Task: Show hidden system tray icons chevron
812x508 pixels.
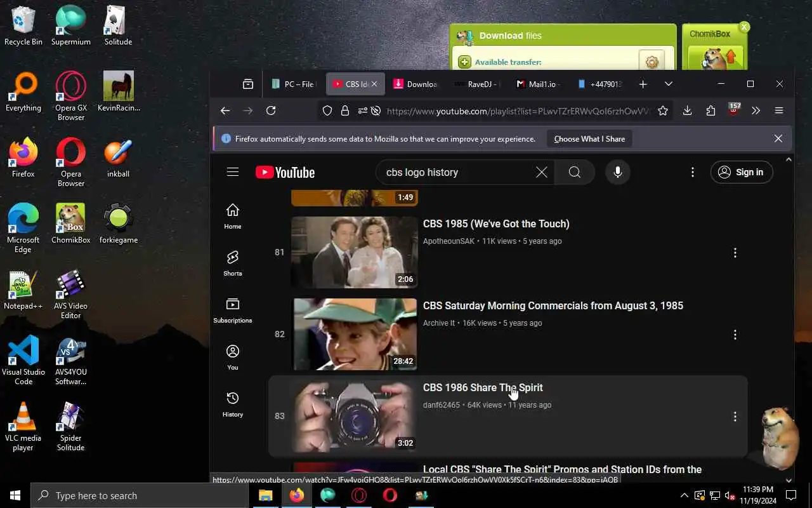Action: [x=684, y=495]
